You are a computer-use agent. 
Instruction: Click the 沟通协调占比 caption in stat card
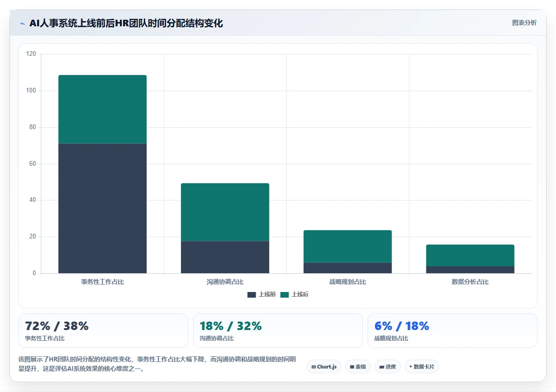216,338
